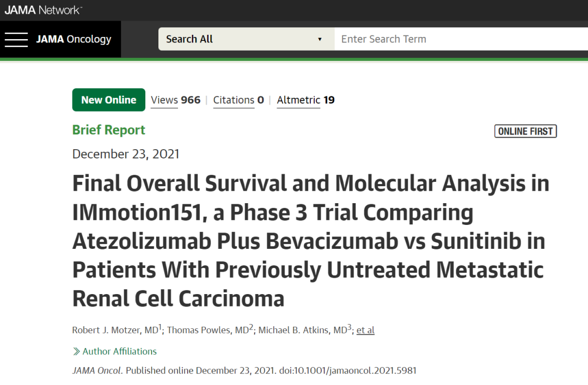Open the Altmetric score link

tap(305, 100)
